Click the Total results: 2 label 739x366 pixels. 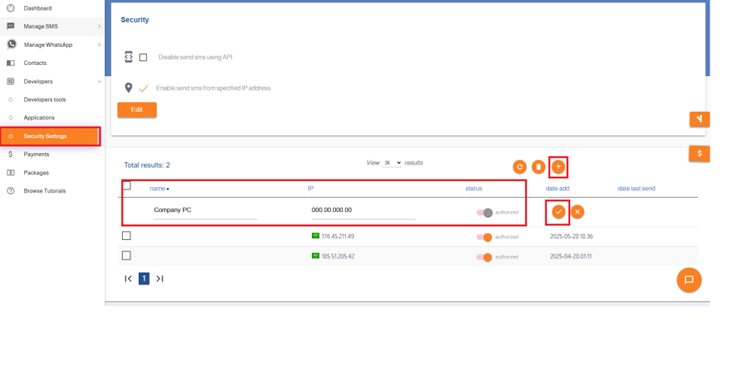point(147,165)
